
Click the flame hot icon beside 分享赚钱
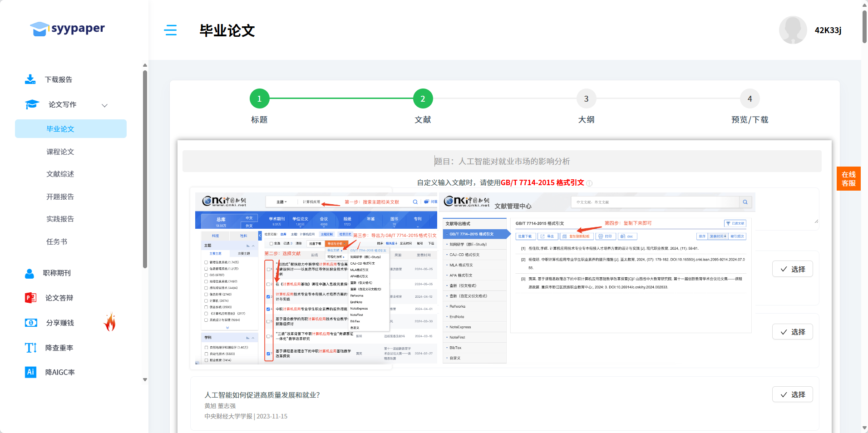point(110,321)
